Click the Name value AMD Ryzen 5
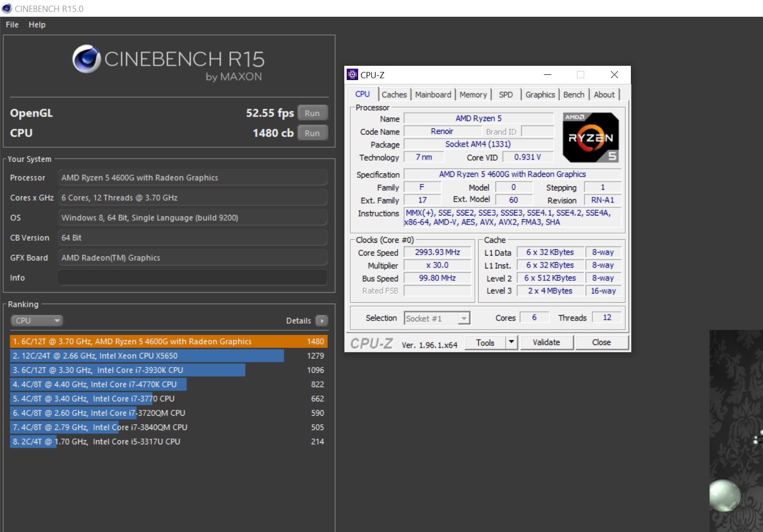This screenshot has height=532, width=763. 478,118
